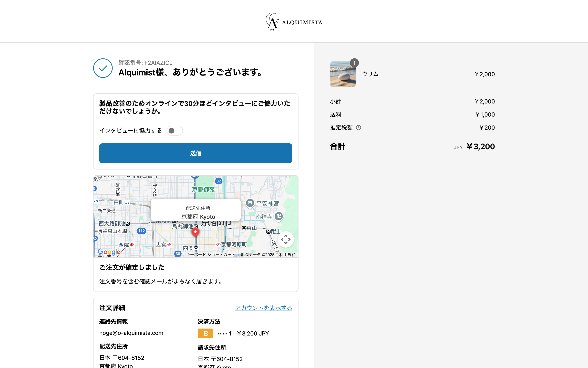Click the red map location pin
588x368 pixels.
click(x=195, y=233)
